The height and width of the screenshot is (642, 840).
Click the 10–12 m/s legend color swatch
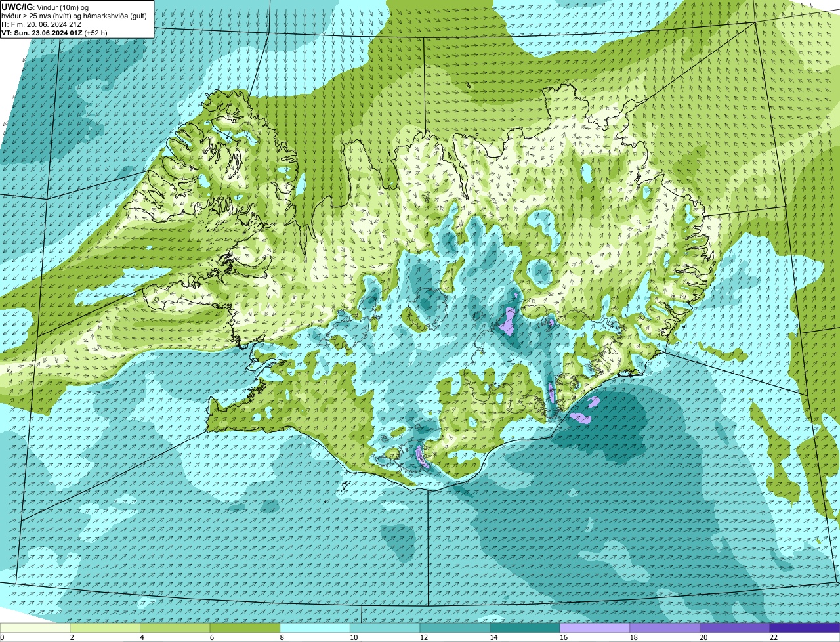385,628
